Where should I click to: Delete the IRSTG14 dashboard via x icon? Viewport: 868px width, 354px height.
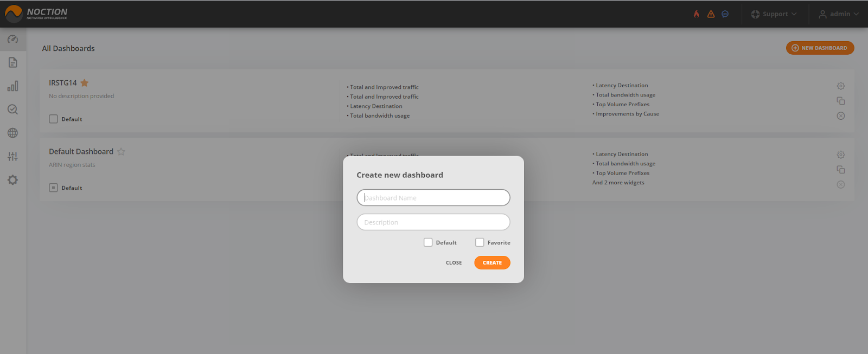[840, 115]
